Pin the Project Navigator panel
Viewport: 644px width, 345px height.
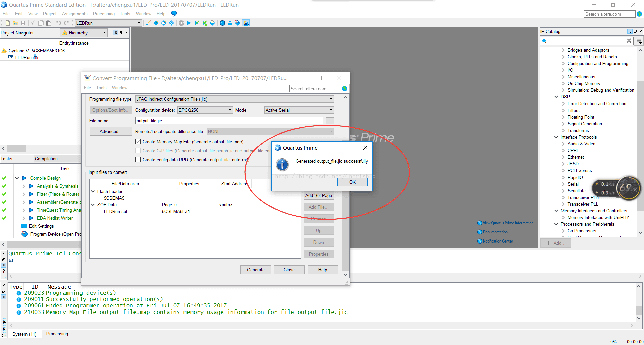coord(116,33)
